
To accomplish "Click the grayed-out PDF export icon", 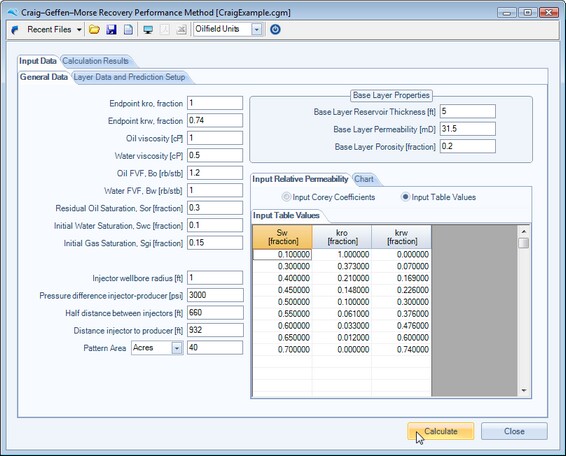I will [x=165, y=30].
